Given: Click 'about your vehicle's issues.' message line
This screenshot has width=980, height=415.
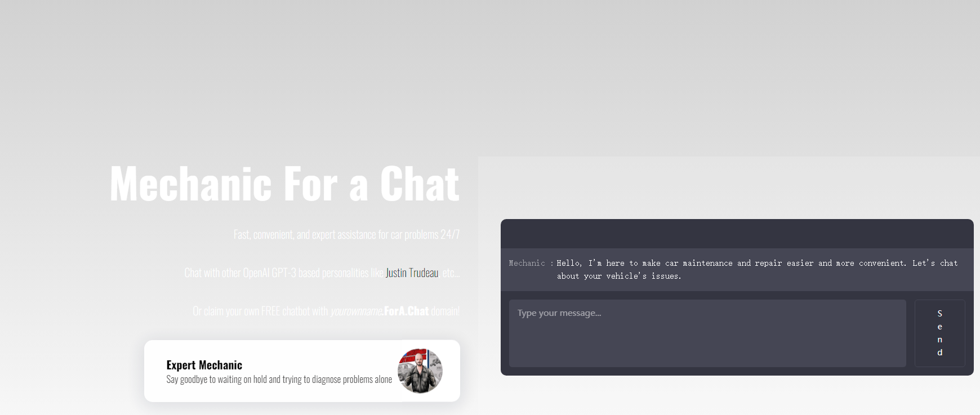Looking at the screenshot, I should (619, 276).
